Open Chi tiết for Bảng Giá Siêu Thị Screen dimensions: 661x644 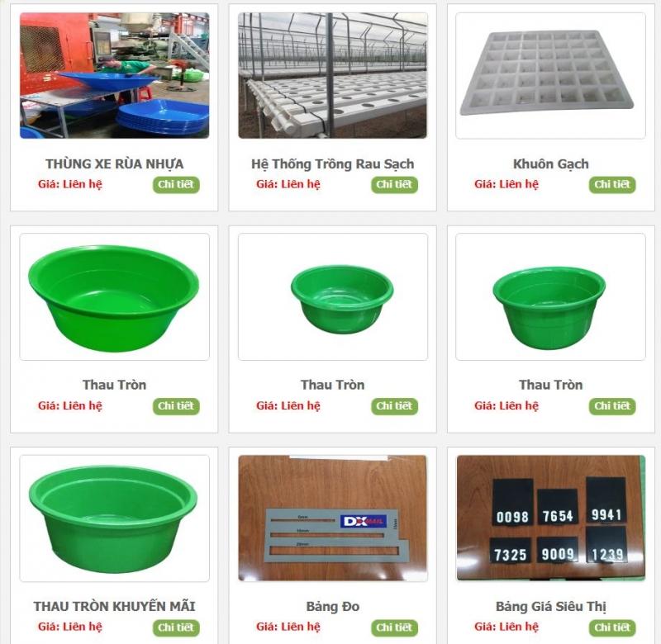click(x=612, y=627)
